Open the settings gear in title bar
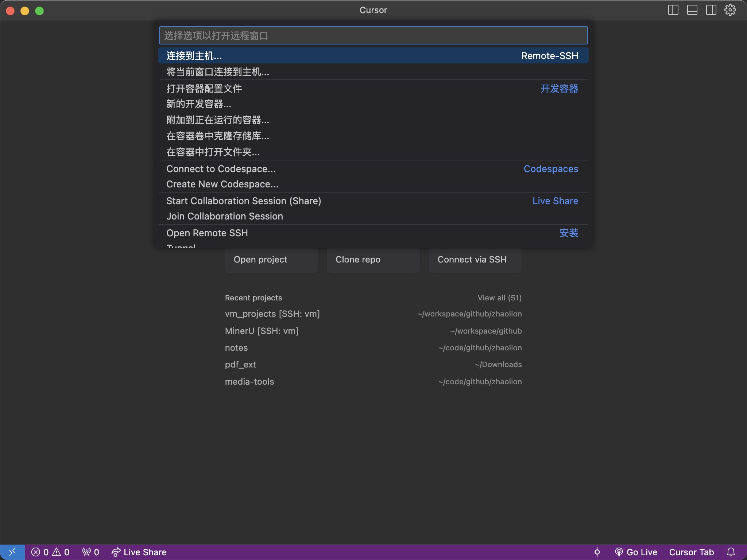This screenshot has width=747, height=560. tap(730, 10)
